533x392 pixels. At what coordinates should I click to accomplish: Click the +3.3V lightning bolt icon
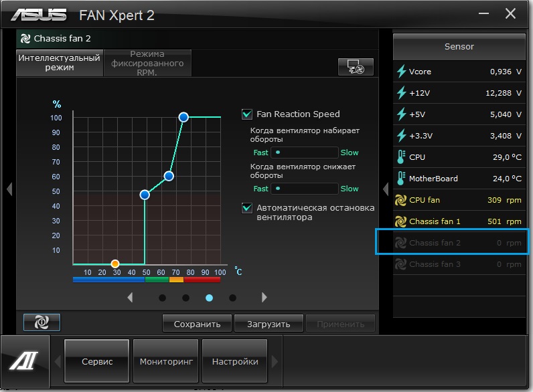(402, 136)
